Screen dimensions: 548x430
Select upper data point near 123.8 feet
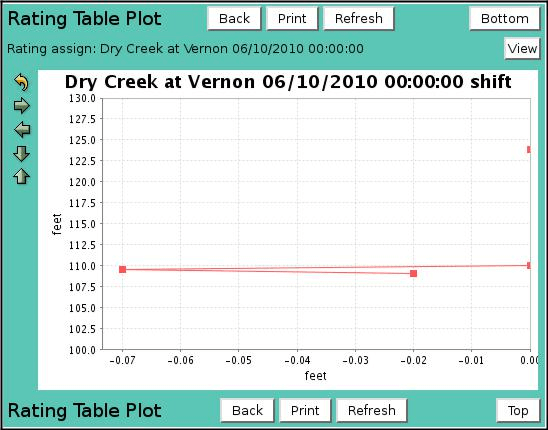pos(529,150)
